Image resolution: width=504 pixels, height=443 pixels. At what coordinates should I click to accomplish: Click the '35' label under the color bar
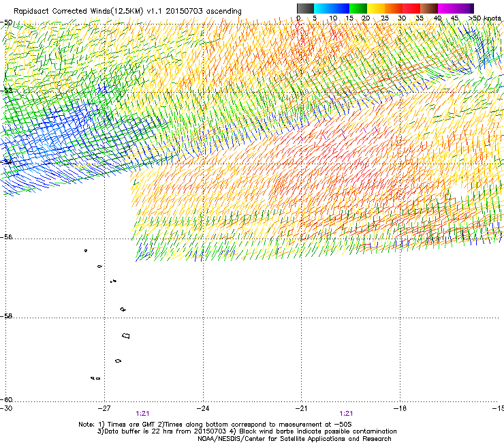pyautogui.click(x=420, y=18)
